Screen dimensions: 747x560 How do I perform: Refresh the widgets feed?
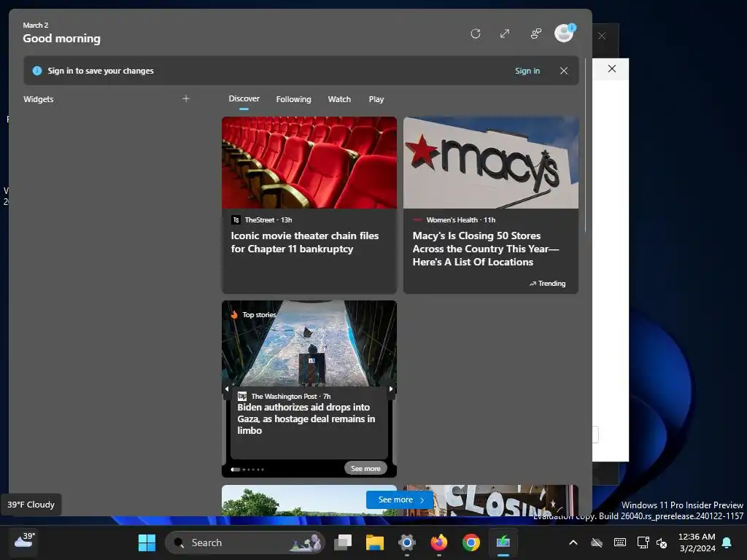(x=475, y=34)
